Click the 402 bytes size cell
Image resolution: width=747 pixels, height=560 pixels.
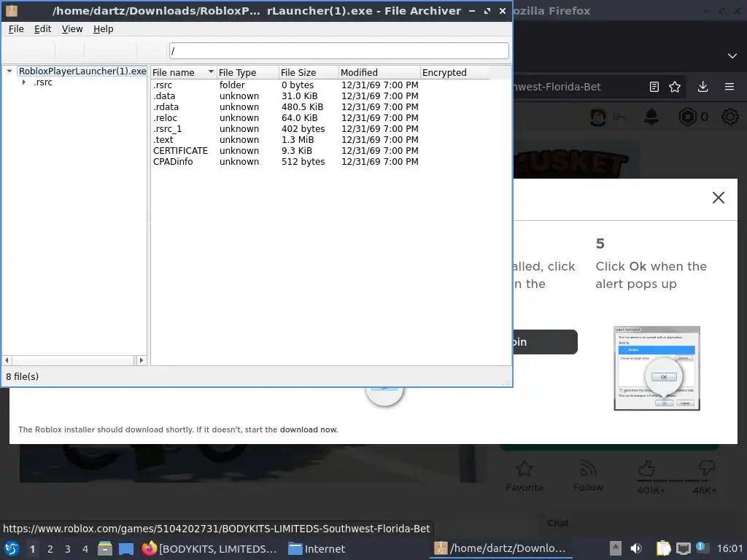coord(303,128)
